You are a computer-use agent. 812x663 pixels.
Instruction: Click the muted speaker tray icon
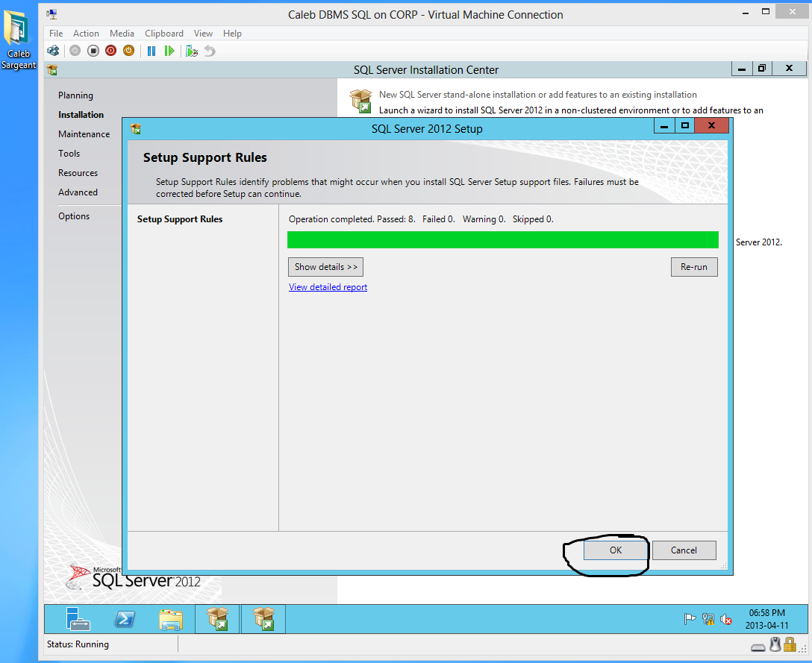726,619
